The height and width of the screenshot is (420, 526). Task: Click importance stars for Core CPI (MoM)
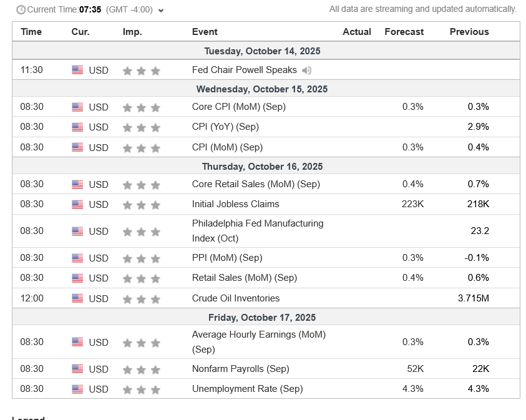[x=142, y=108]
